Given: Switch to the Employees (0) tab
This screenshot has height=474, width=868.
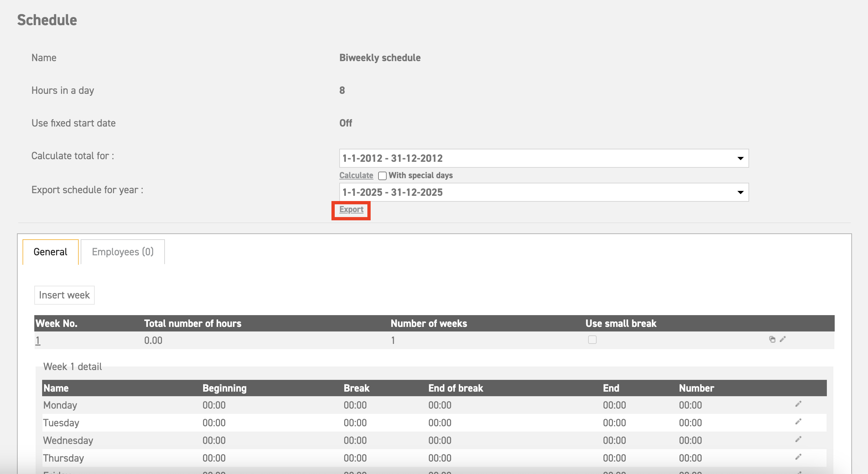Looking at the screenshot, I should (123, 252).
